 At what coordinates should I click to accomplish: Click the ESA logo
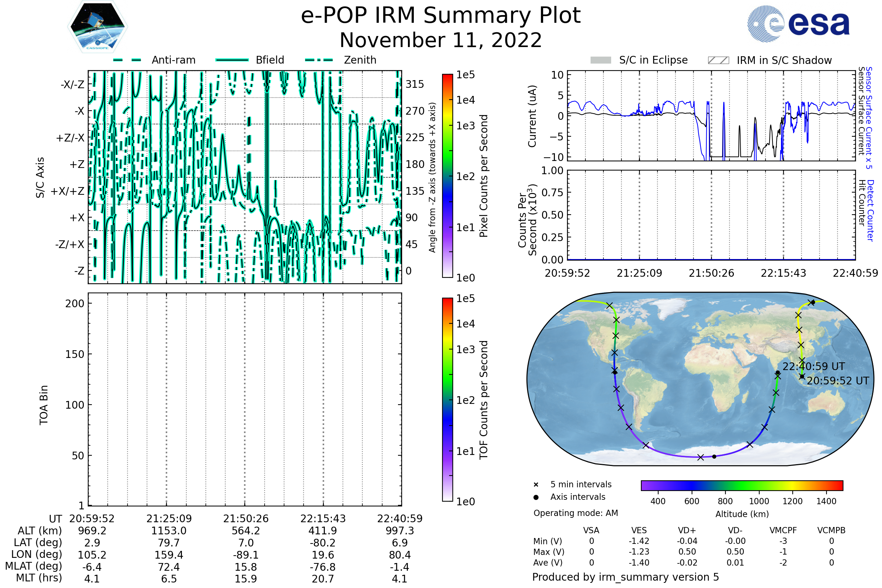coord(799,24)
